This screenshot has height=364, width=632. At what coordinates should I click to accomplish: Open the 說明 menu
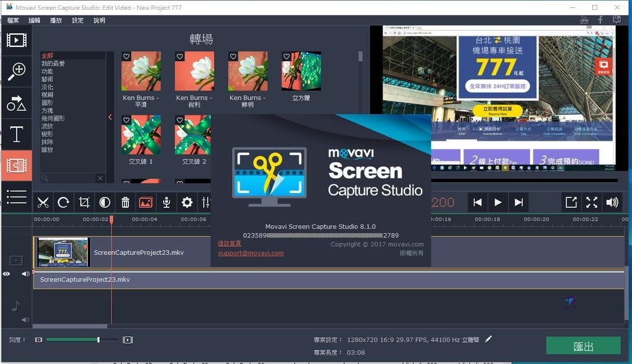(99, 20)
